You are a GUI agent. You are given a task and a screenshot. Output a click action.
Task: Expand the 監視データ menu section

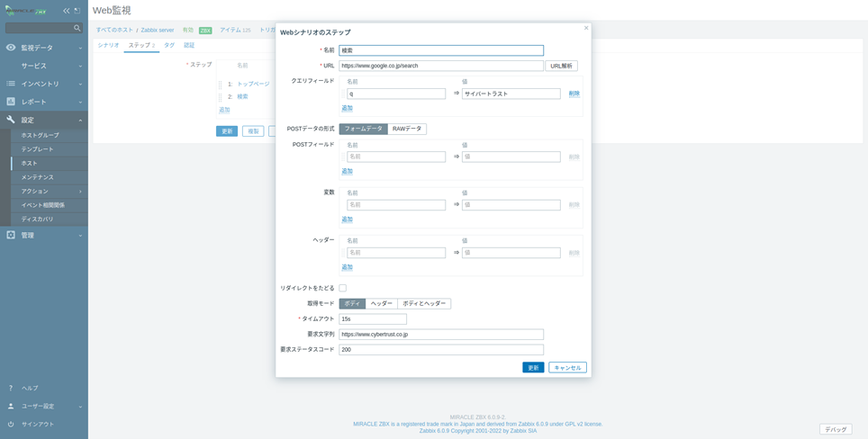tap(43, 48)
